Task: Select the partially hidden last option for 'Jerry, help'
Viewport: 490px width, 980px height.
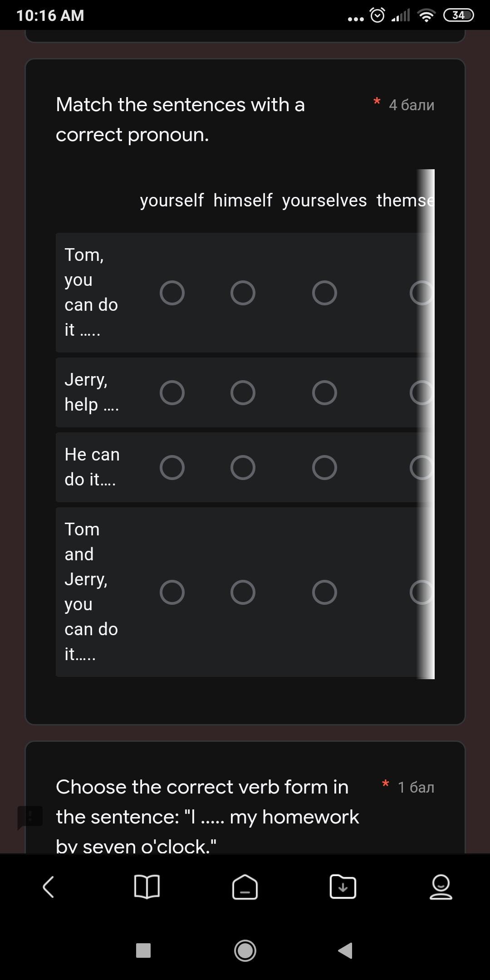Action: coord(421,392)
